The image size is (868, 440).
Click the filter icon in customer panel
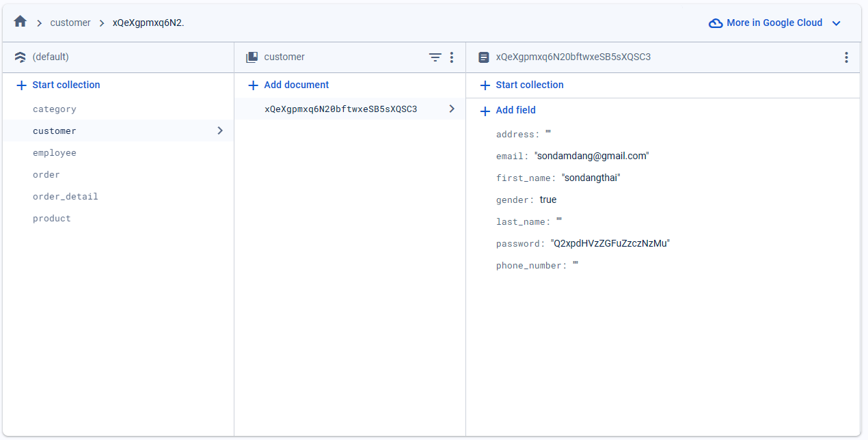tap(435, 57)
